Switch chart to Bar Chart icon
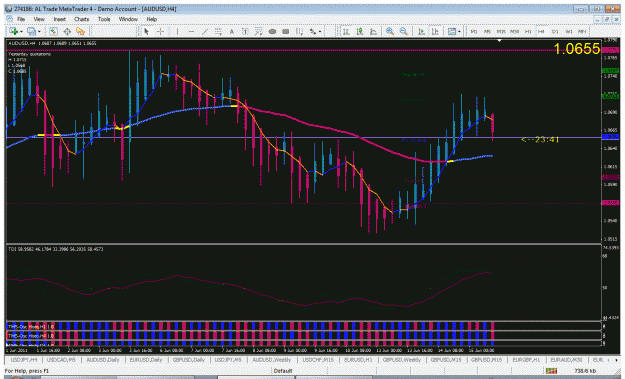Screen dimensions: 625x379 (x=346, y=31)
